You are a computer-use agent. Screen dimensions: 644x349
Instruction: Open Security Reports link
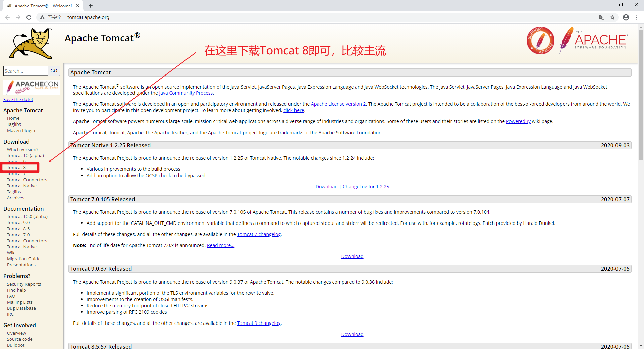click(24, 284)
